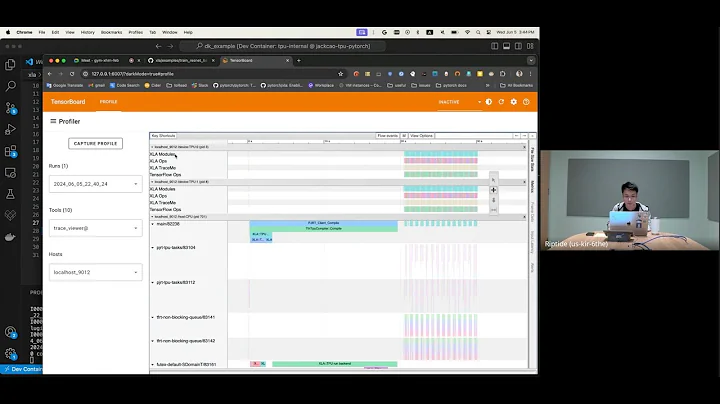Open VS Code Manage gear icon
This screenshot has height=404, width=720.
tap(10, 354)
